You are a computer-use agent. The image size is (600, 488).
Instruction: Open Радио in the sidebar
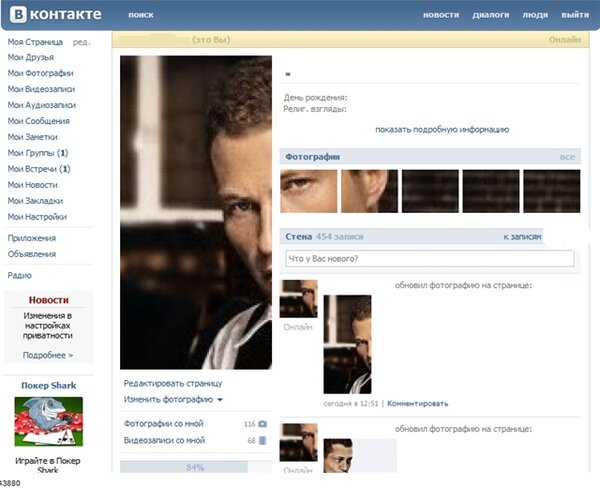(x=20, y=275)
